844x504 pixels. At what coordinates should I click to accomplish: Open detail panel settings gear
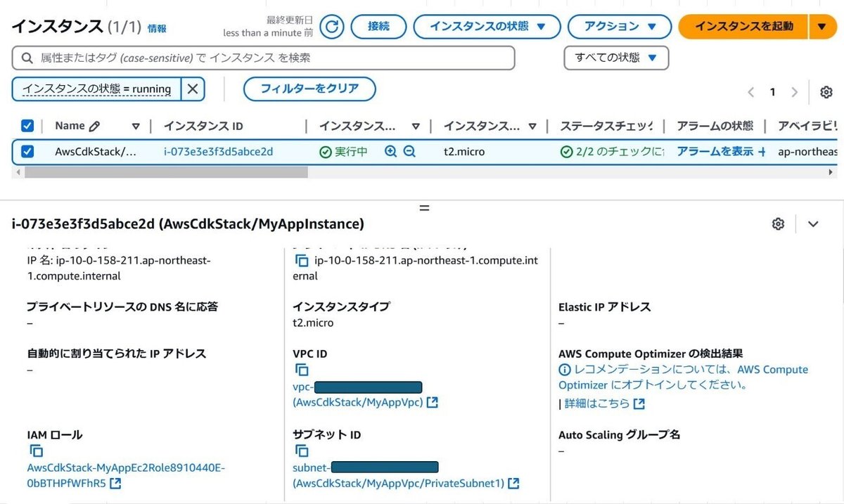coord(778,224)
